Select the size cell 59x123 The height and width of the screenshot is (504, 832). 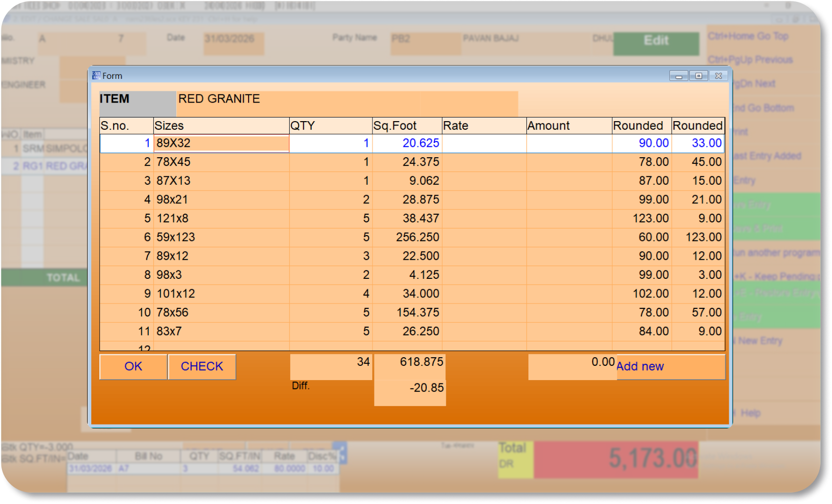(221, 237)
